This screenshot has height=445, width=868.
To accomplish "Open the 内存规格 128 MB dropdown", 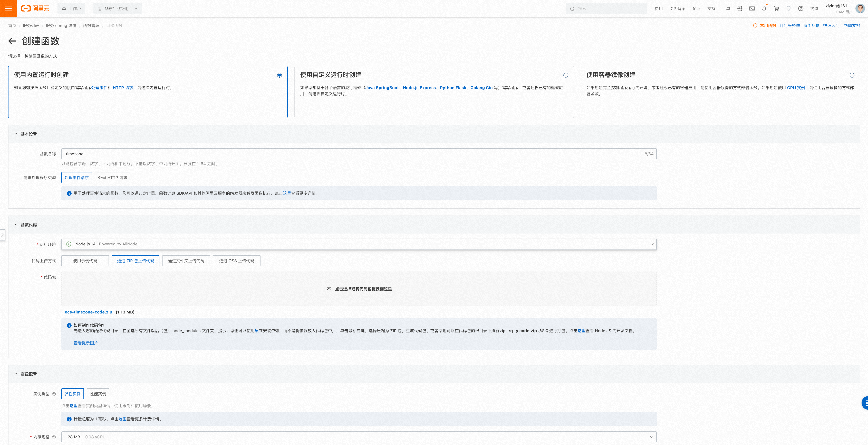I will [359, 437].
